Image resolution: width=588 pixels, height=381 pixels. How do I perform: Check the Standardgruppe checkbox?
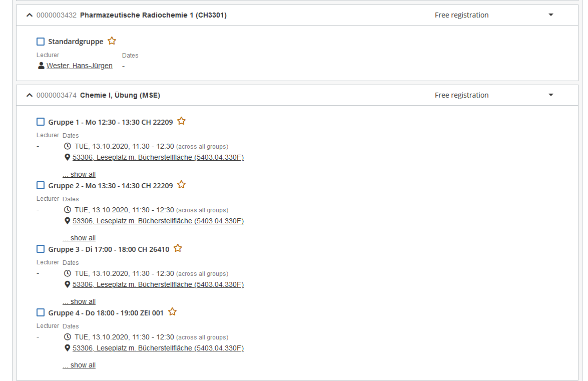(x=41, y=42)
